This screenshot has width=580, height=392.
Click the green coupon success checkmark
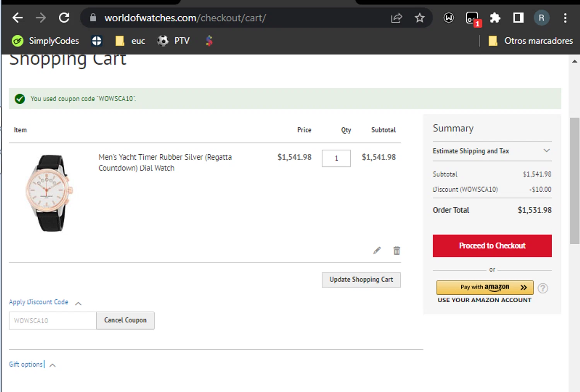20,99
